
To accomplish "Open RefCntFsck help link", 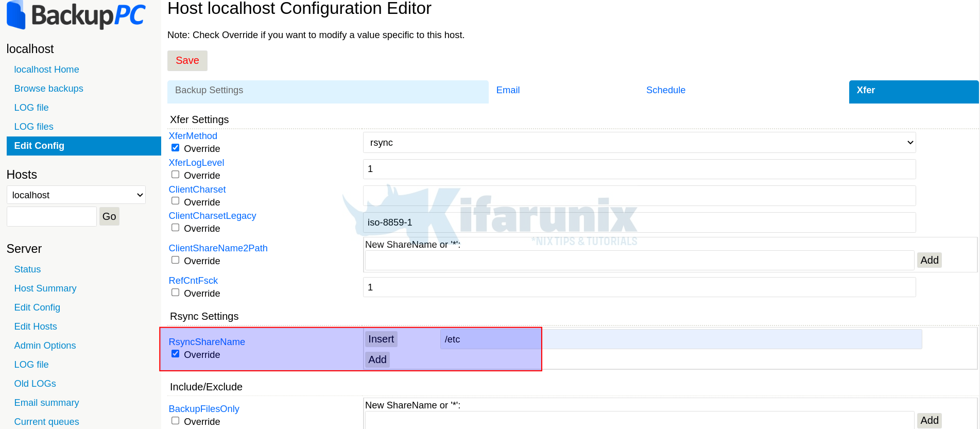I will point(193,281).
